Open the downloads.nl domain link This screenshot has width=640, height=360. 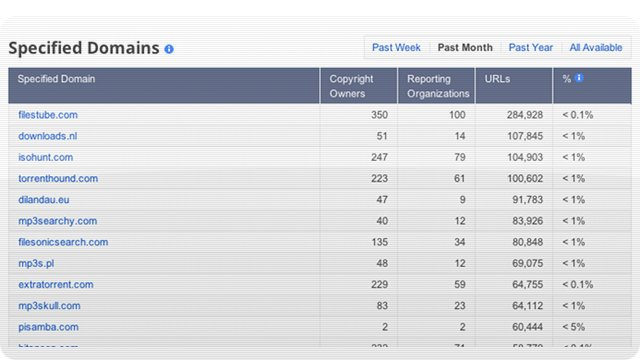coord(47,136)
